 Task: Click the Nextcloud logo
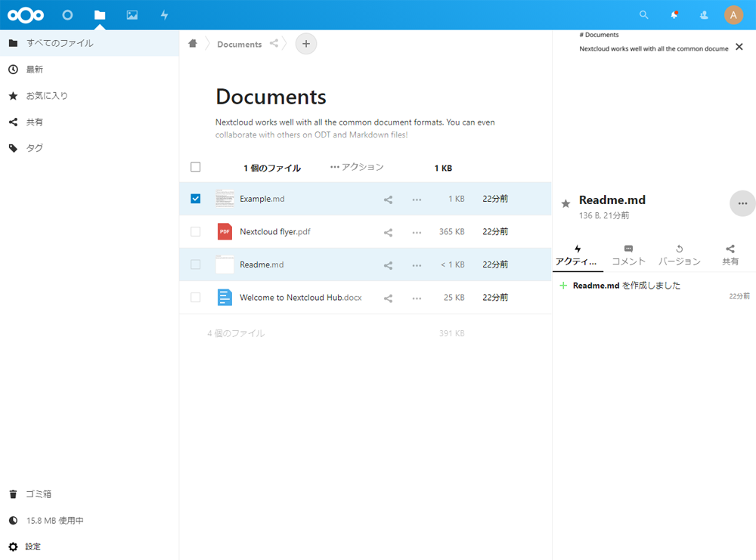coord(26,15)
